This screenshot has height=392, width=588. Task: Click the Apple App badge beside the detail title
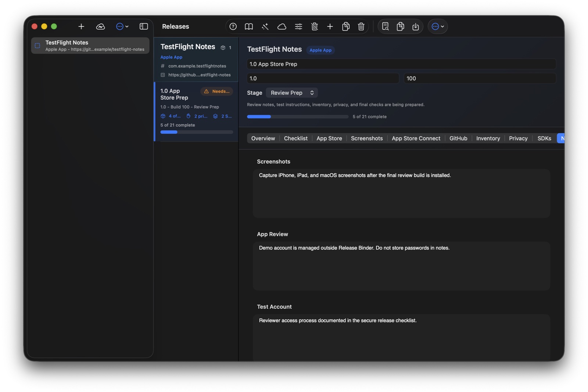(x=320, y=50)
